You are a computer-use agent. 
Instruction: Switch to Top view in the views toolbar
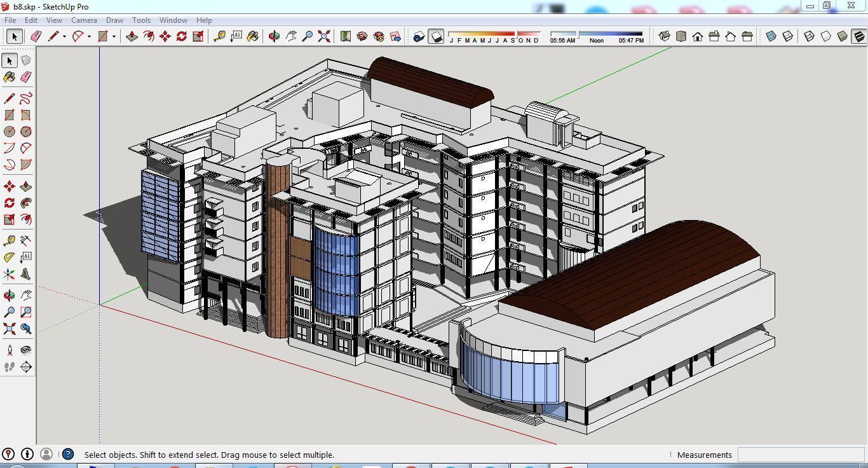(x=681, y=36)
